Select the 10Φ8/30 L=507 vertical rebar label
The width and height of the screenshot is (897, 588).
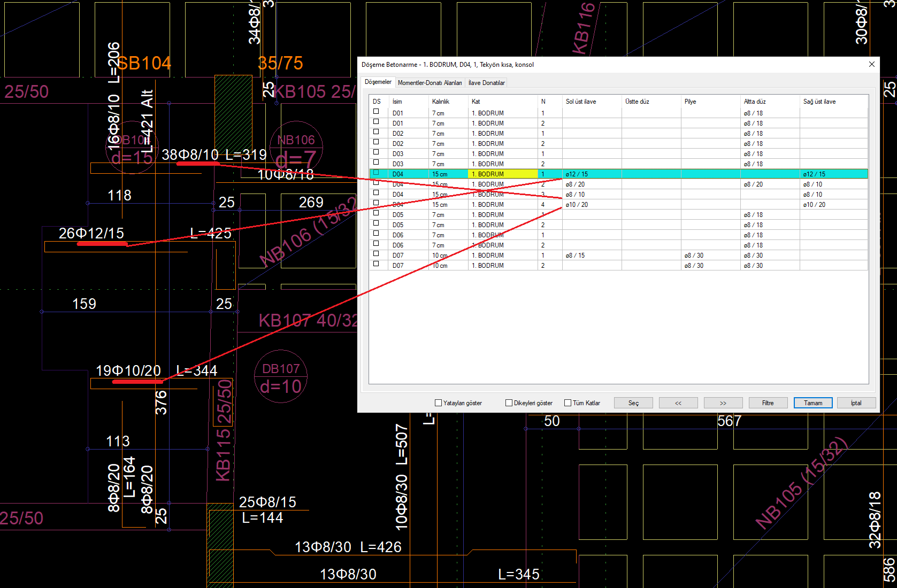401,477
